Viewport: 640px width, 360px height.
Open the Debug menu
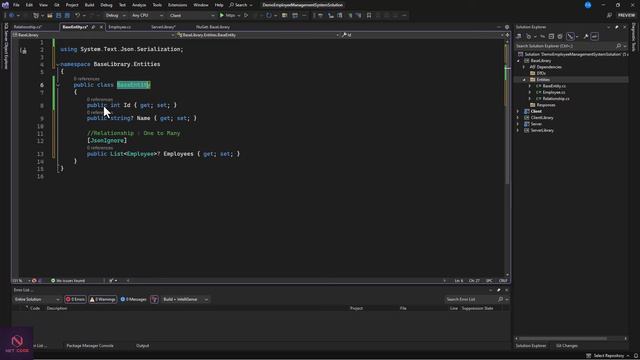tap(107, 5)
